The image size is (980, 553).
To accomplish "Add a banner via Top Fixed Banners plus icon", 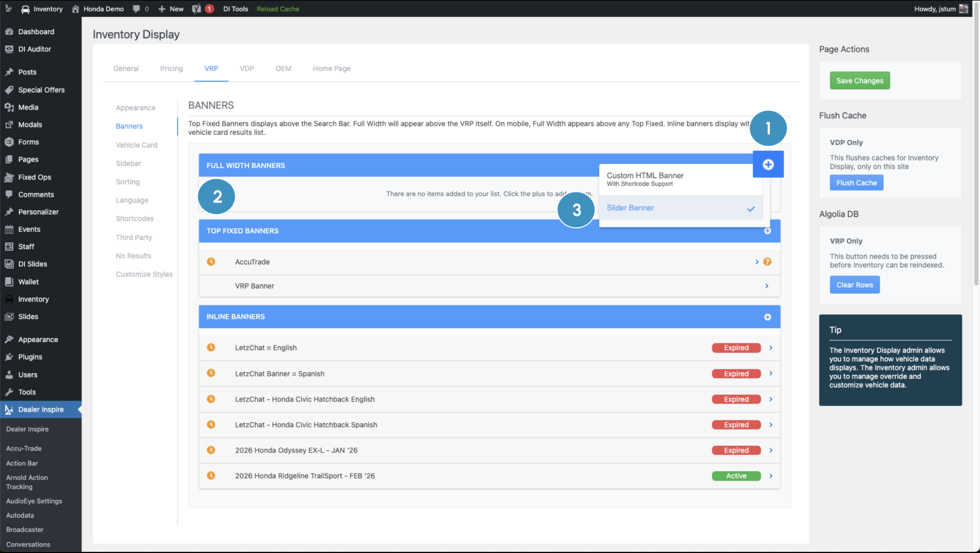I will (x=768, y=231).
